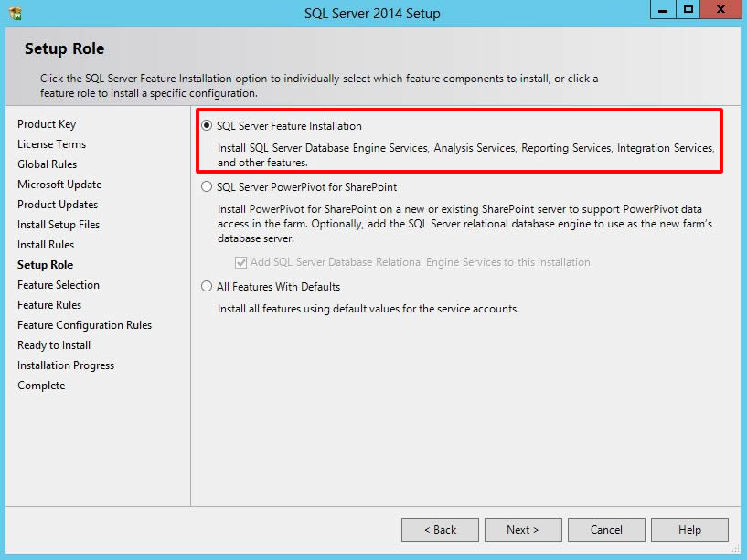Click Global Rules in the step list
The width and height of the screenshot is (747, 560).
pos(48,164)
